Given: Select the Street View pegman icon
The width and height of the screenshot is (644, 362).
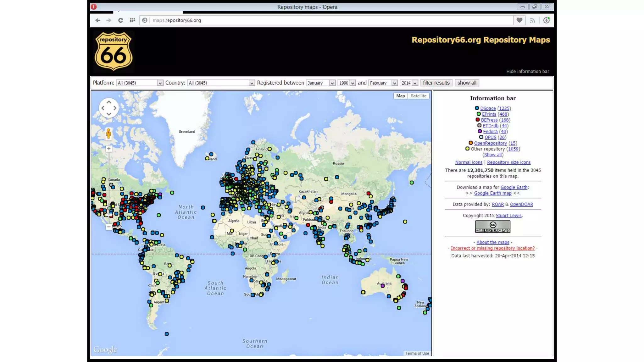Looking at the screenshot, I should [108, 134].
